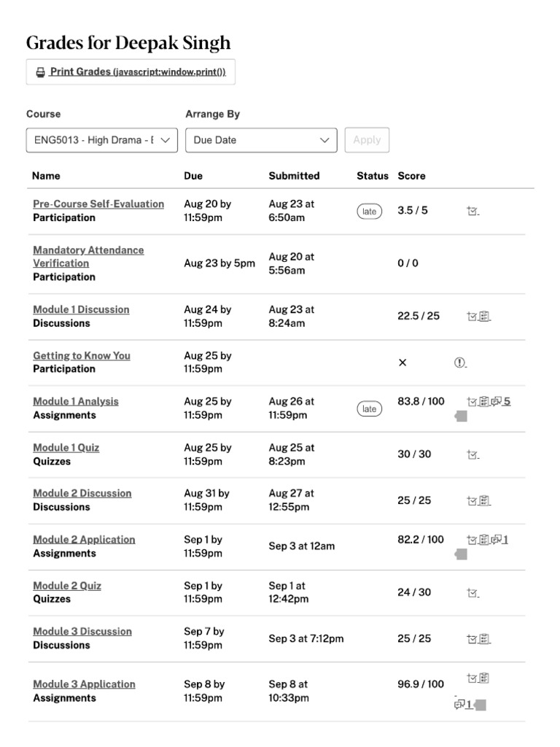Image resolution: width=560 pixels, height=747 pixels.
Task: View rubric for Module 3 Discussion
Action: (x=485, y=639)
